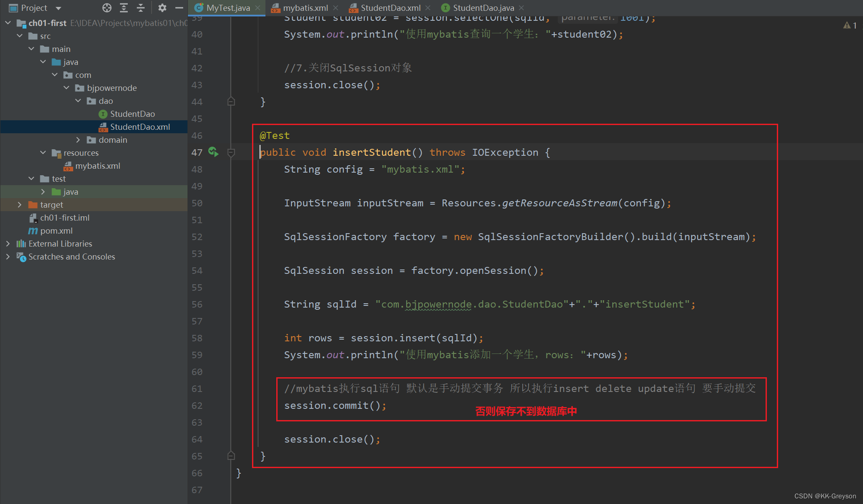Click the warning indicator in the editor's top-right corner
The image size is (863, 504).
pyautogui.click(x=850, y=26)
